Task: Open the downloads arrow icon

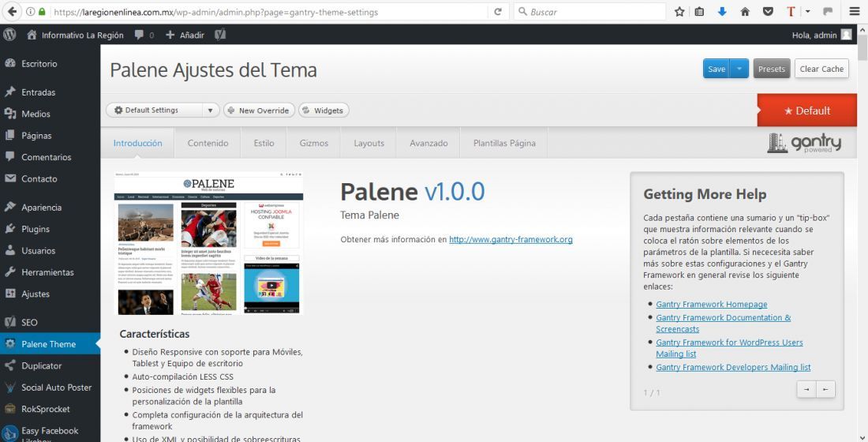Action: pos(722,12)
